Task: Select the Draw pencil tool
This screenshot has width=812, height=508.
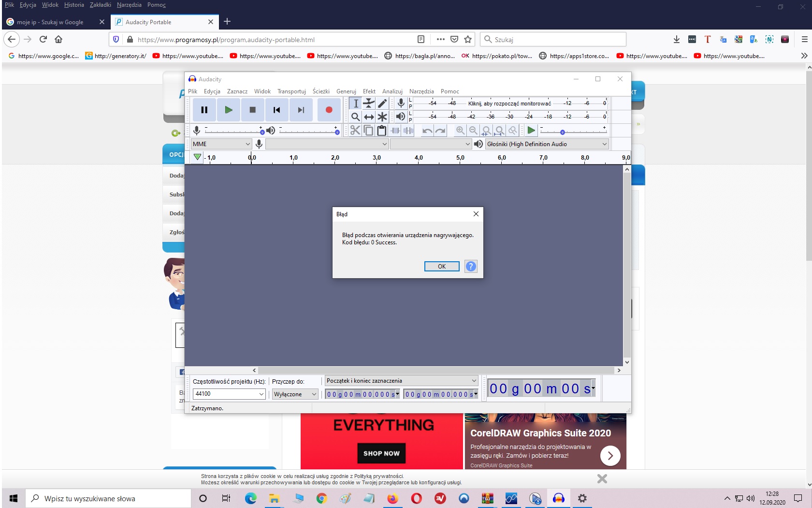Action: [382, 103]
